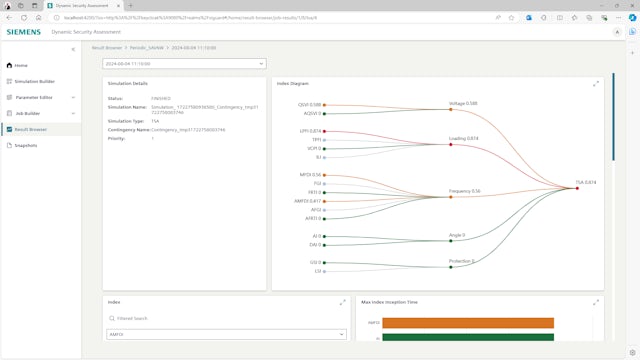Open browser tab actions menu
The height and width of the screenshot is (360, 640).
pos(34,6)
